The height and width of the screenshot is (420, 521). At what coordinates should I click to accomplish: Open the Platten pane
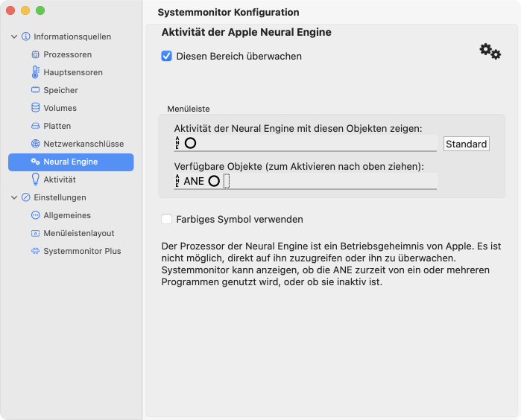pos(71,126)
